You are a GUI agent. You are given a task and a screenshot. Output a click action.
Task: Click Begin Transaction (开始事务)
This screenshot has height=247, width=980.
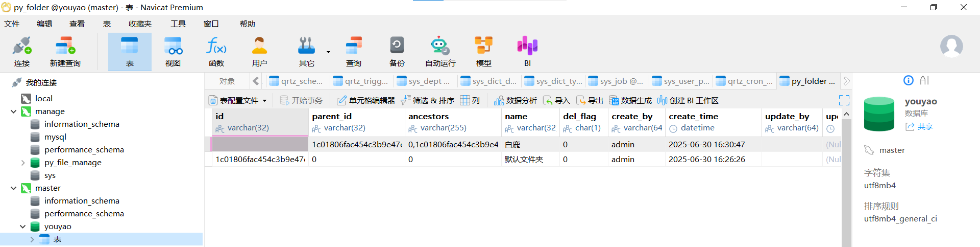click(x=301, y=101)
